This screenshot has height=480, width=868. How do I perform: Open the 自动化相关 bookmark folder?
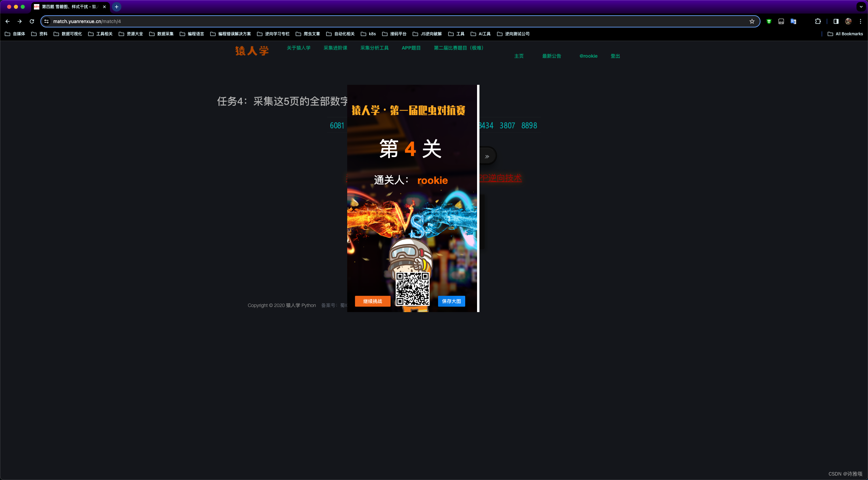[340, 34]
